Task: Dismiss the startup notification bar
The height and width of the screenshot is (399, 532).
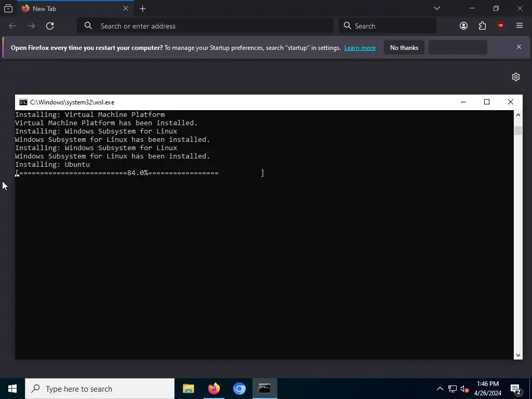Action: point(519,47)
